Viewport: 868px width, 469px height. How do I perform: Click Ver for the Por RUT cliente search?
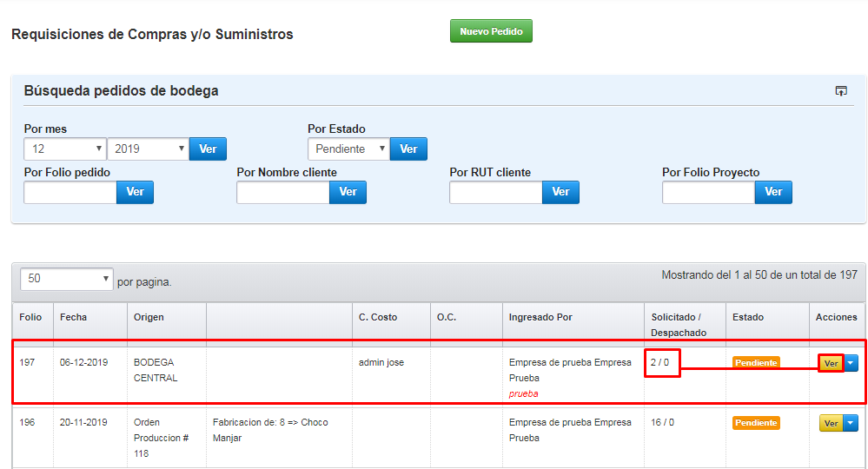[560, 192]
